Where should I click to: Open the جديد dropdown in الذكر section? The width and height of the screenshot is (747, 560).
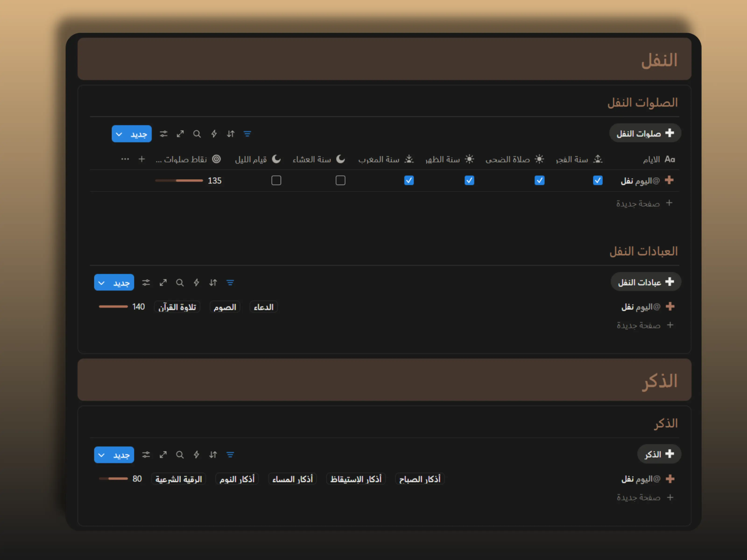(101, 455)
